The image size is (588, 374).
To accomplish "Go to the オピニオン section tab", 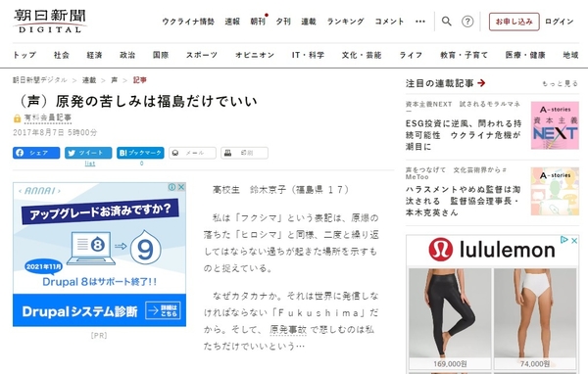I will pos(255,55).
